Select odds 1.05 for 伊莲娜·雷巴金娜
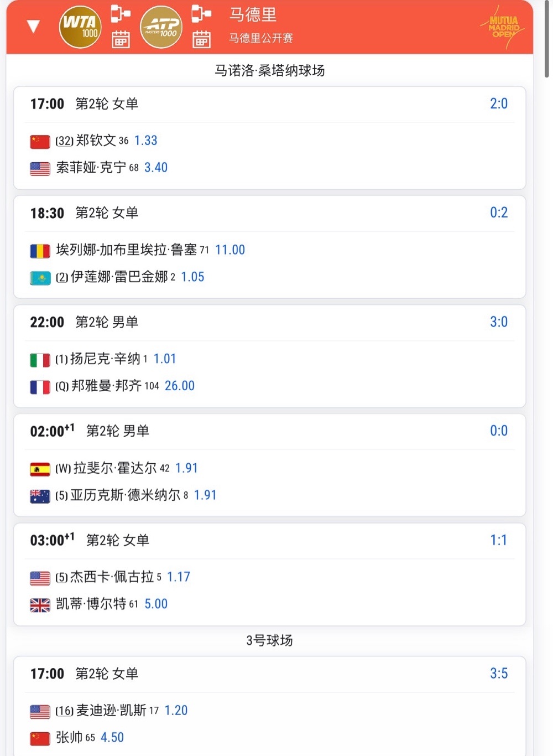The image size is (553, 756). 192,277
